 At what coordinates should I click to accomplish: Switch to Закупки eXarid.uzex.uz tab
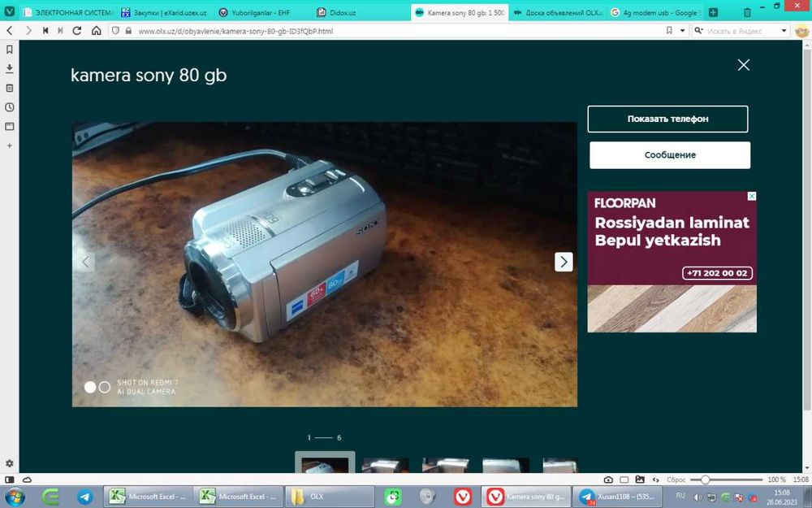(166, 12)
